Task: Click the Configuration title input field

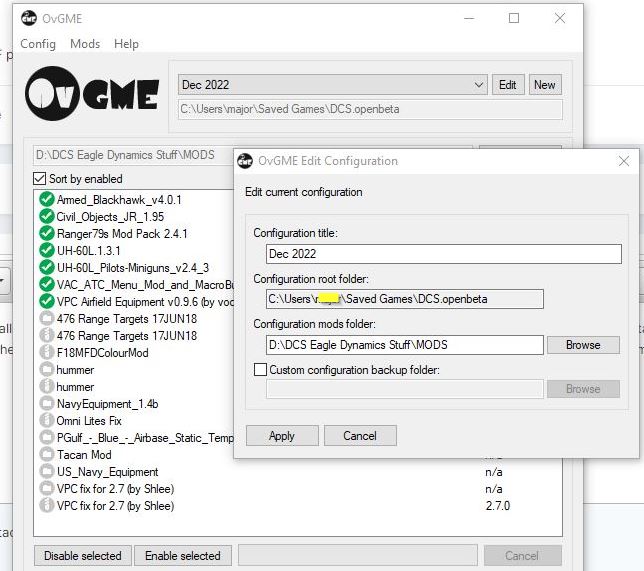Action: (x=444, y=253)
